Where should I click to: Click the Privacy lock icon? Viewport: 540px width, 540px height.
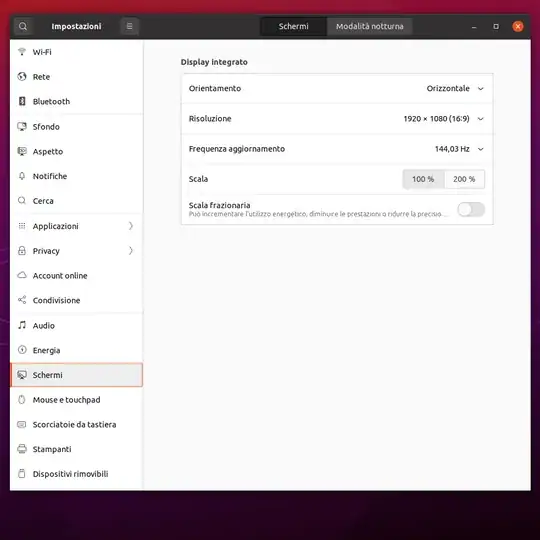[x=22, y=251]
